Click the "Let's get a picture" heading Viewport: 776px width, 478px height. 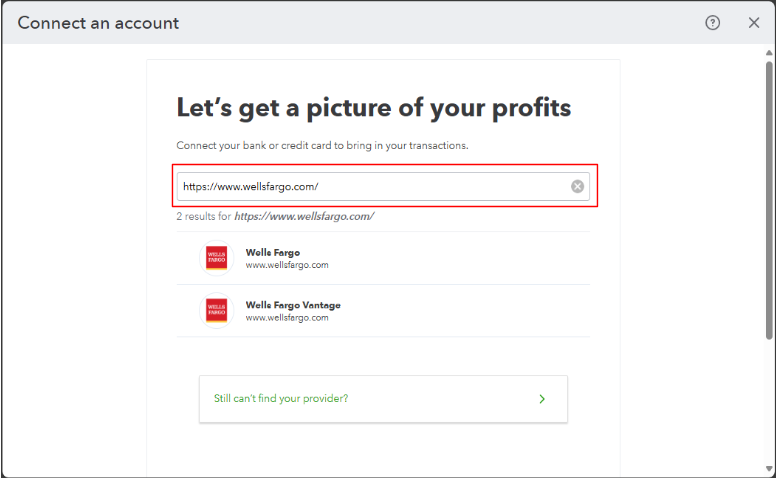(374, 108)
